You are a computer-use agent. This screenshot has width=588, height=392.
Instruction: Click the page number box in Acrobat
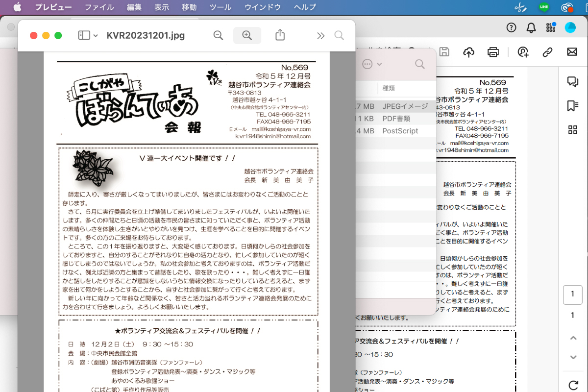coord(572,294)
